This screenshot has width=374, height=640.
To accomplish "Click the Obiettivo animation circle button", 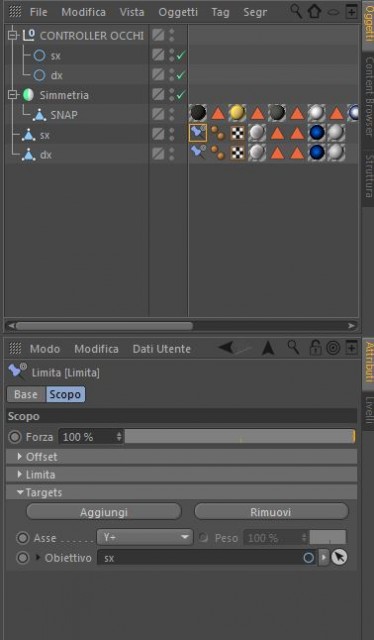I will [x=22, y=558].
